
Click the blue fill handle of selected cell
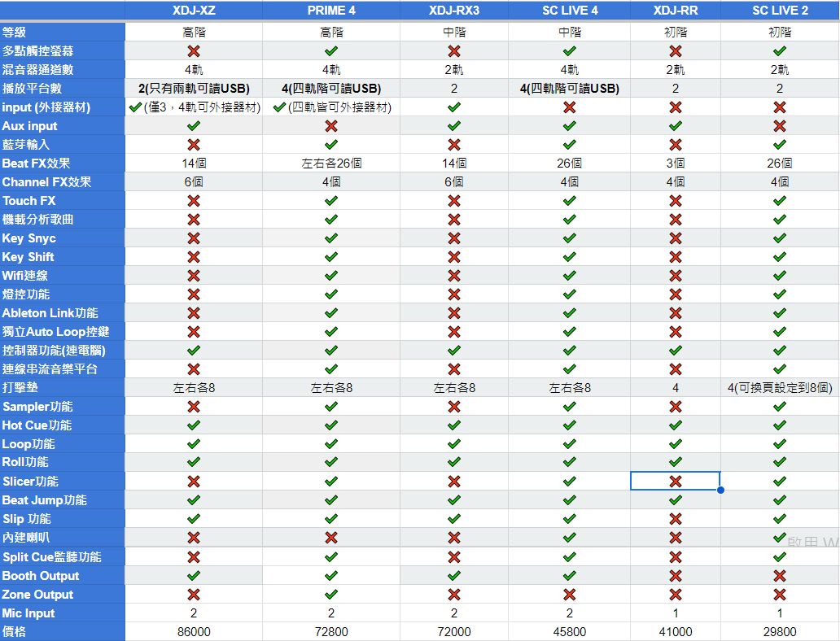(720, 490)
